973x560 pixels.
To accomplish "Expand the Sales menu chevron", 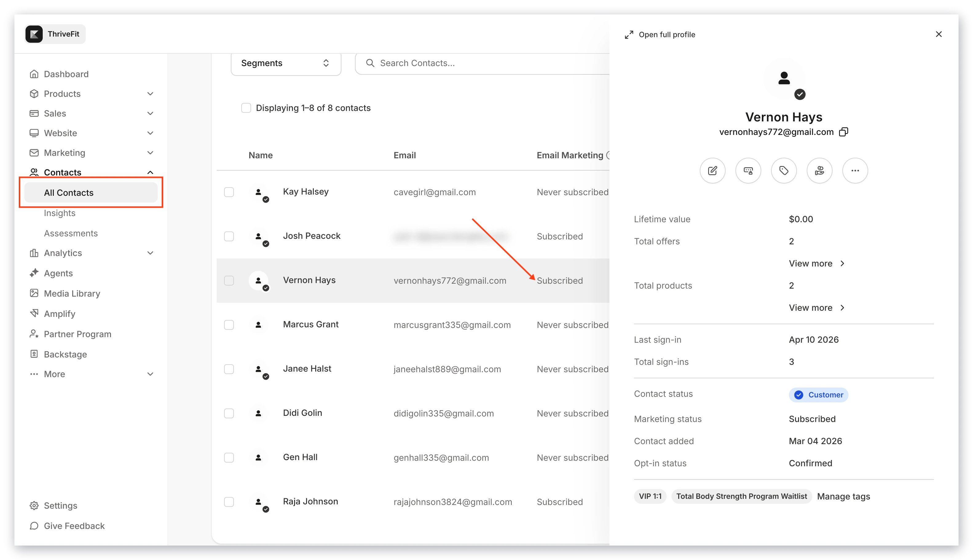I will 150,113.
